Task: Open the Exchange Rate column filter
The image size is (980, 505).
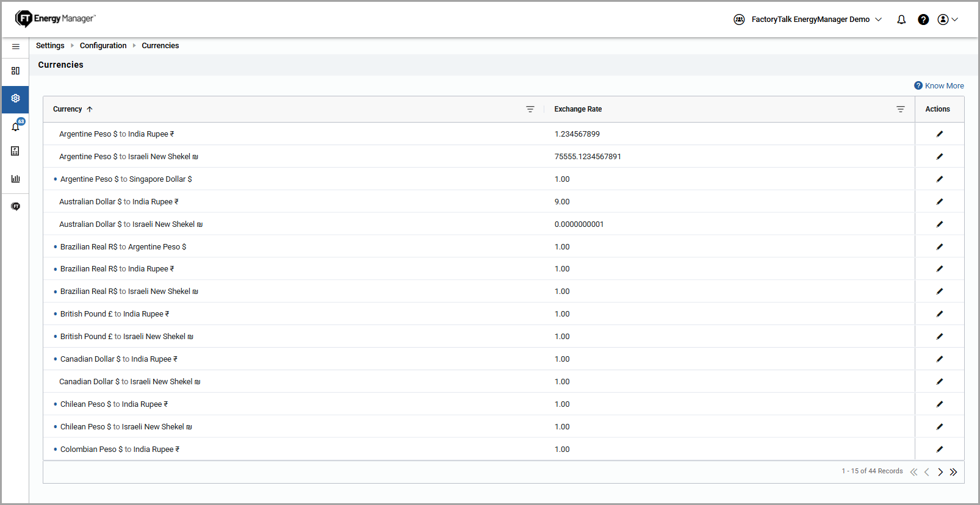Action: [901, 109]
